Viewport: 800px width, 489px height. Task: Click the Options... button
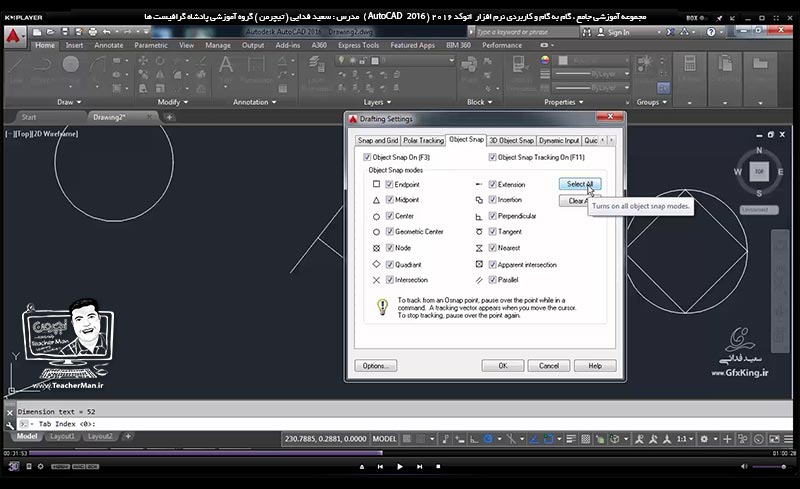tap(376, 366)
